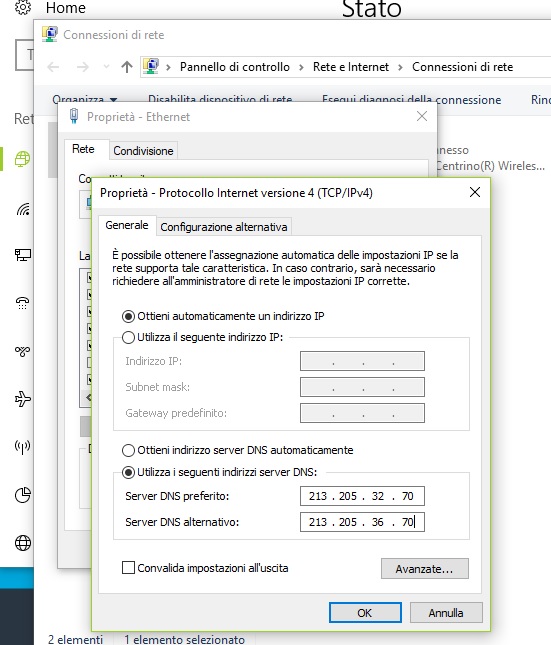
Task: Select the Dial-up phone icon in Settings sidebar
Action: pos(23,303)
